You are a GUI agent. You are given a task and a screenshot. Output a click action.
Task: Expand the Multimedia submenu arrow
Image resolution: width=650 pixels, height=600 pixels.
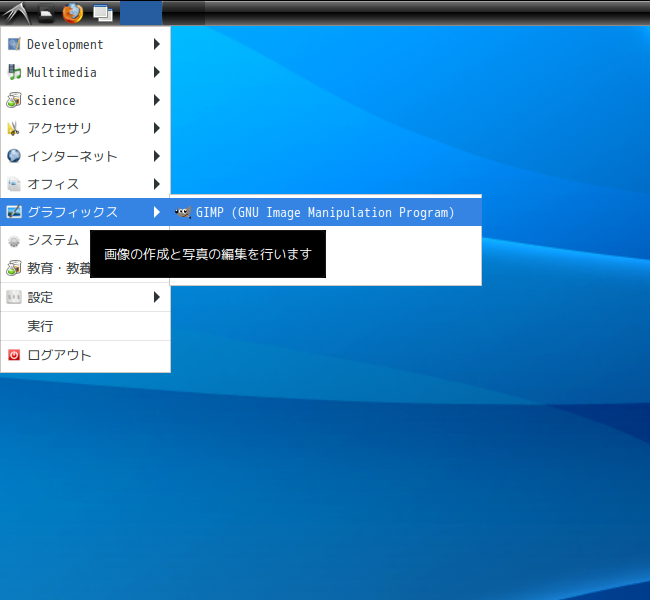click(157, 72)
